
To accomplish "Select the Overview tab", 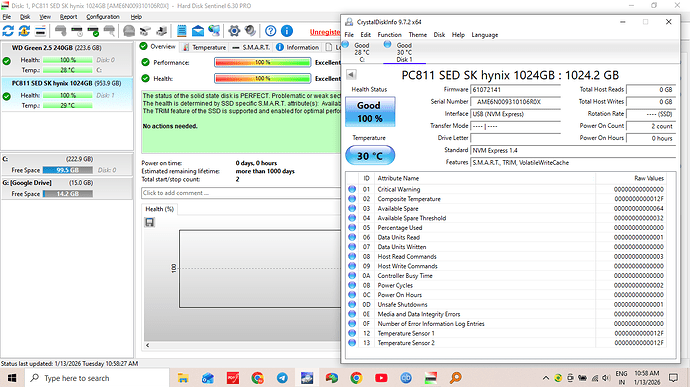I will pos(158,47).
